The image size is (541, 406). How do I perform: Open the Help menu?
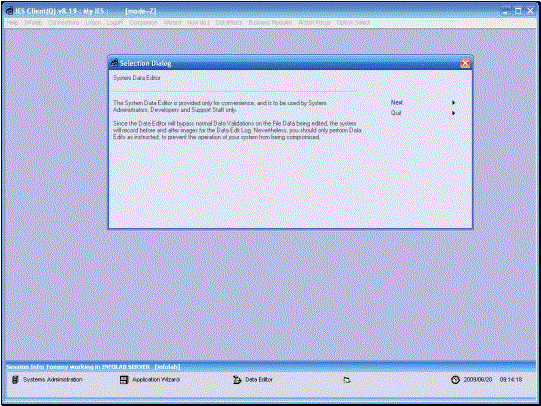(x=12, y=22)
